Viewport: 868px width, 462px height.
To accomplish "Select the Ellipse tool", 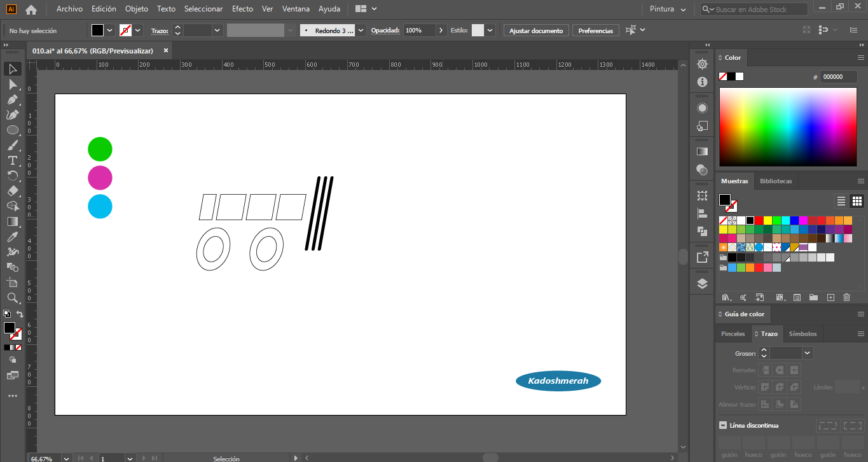I will coord(13,130).
